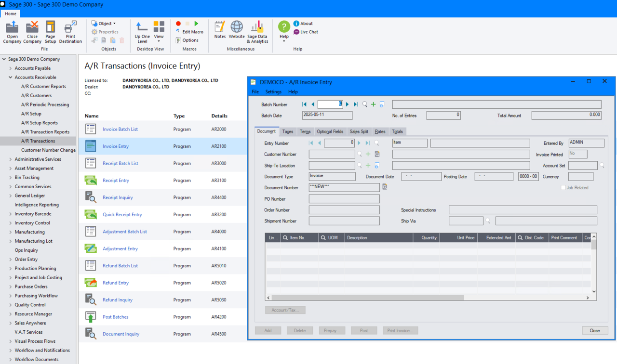617x364 pixels.
Task: Open the Settings menu in Invoice Entry
Action: coord(273,92)
